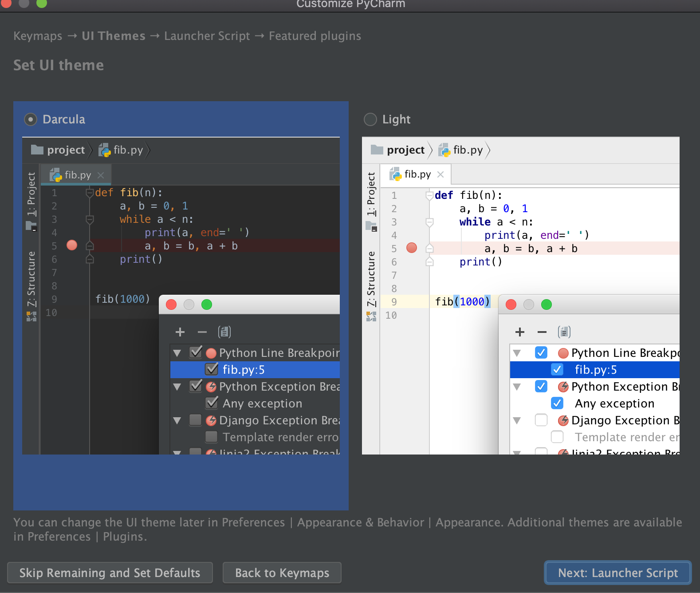
Task: Click project folder icon in Light preview
Action: (x=377, y=150)
